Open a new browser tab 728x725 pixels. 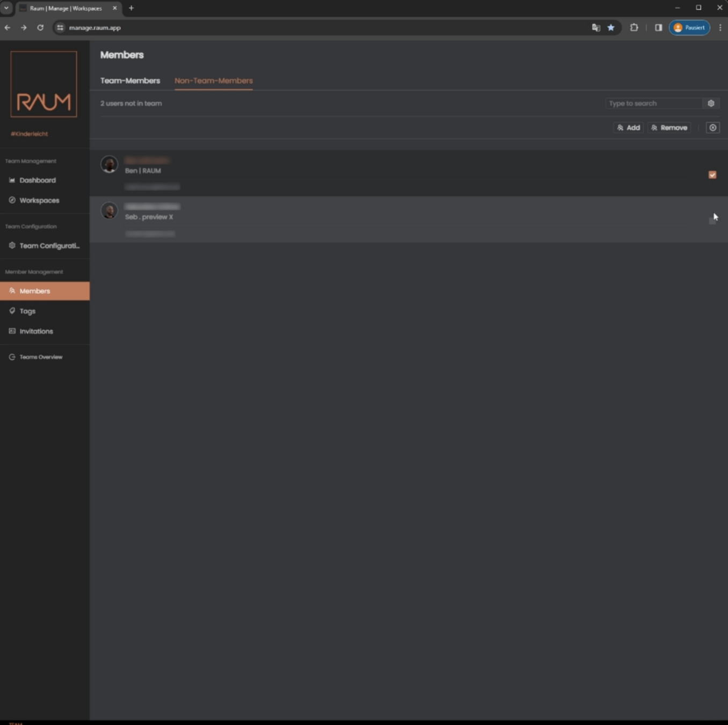(131, 8)
